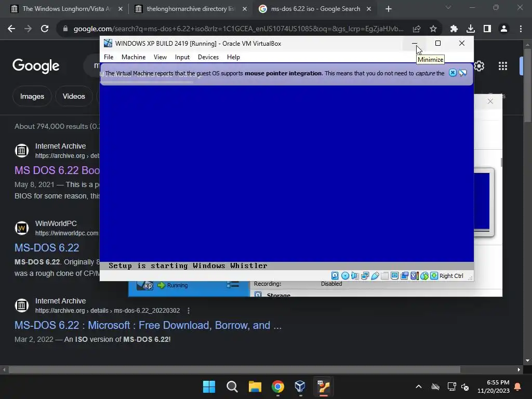The height and width of the screenshot is (399, 532).
Task: Open Chrome tab search chevron
Action: 448,7
